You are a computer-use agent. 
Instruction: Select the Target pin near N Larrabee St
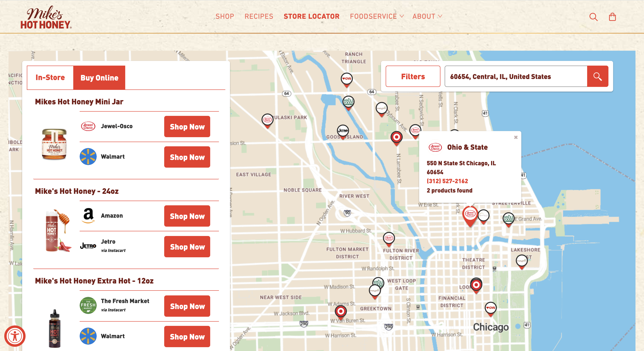point(396,137)
